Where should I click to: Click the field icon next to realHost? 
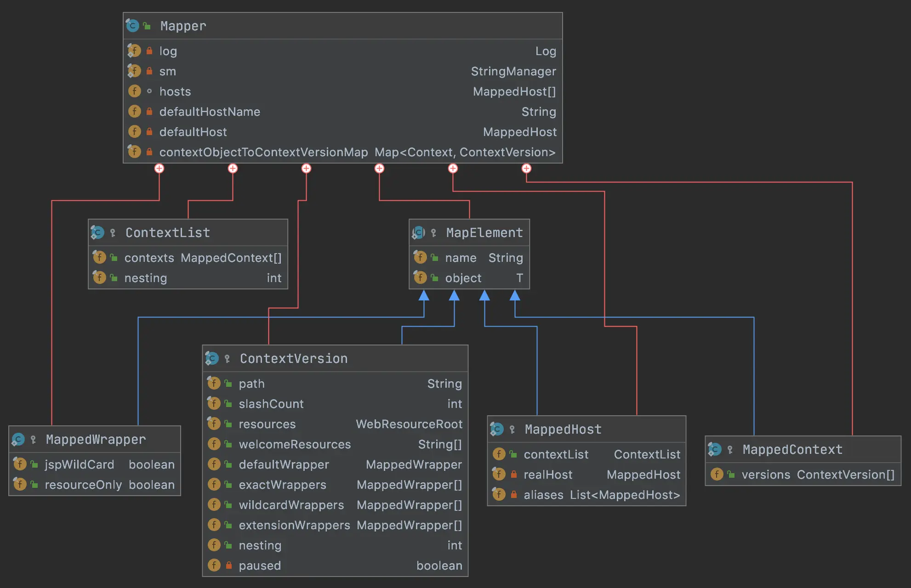coord(499,475)
